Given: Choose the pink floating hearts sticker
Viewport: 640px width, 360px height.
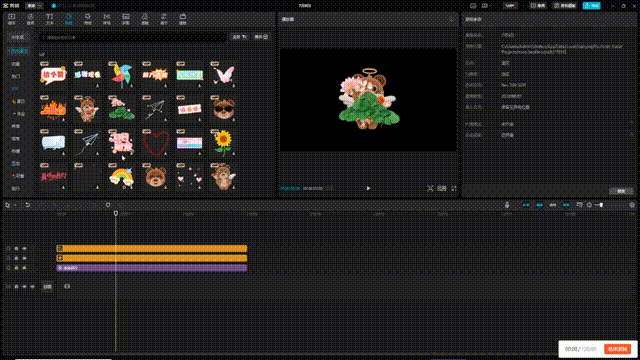Looking at the screenshot, I should tap(189, 177).
